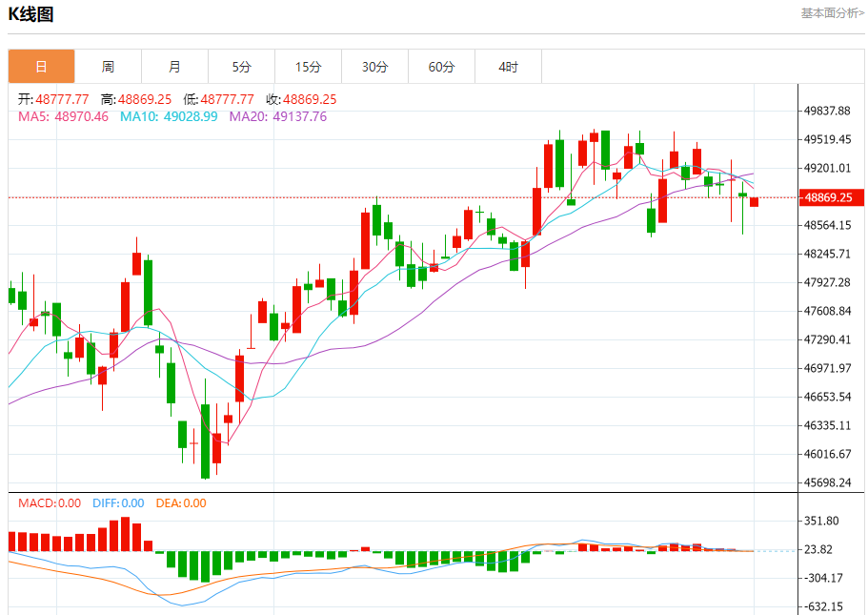The image size is (868, 615).
Task: Open the 4时 interval tab
Action: pyautogui.click(x=508, y=67)
